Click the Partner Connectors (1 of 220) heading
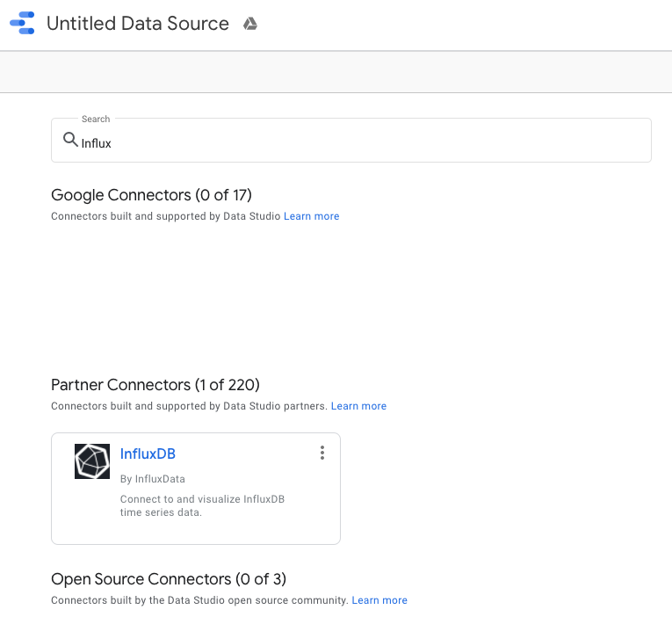Image resolution: width=672 pixels, height=624 pixels. point(155,385)
